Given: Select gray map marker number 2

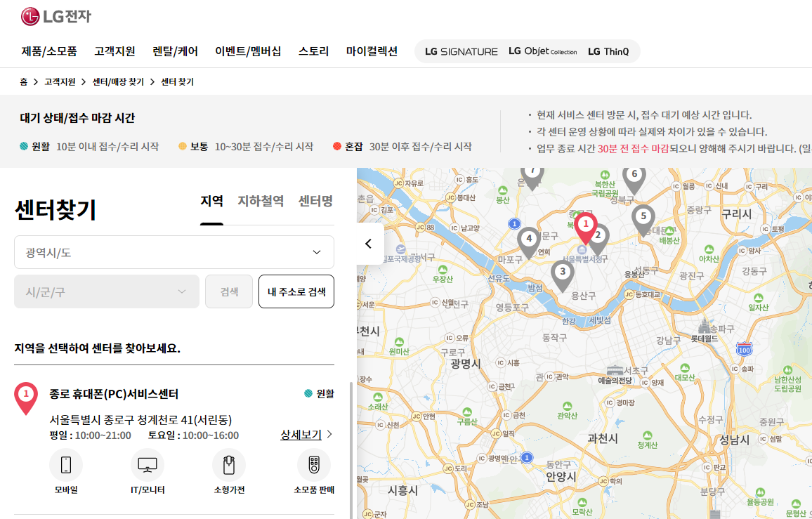Looking at the screenshot, I should (x=599, y=238).
